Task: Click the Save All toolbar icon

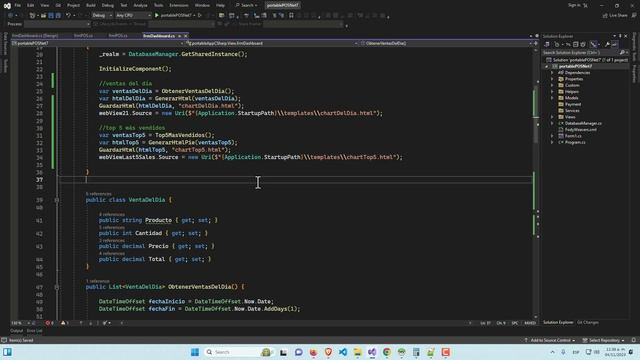Action: coord(58,16)
